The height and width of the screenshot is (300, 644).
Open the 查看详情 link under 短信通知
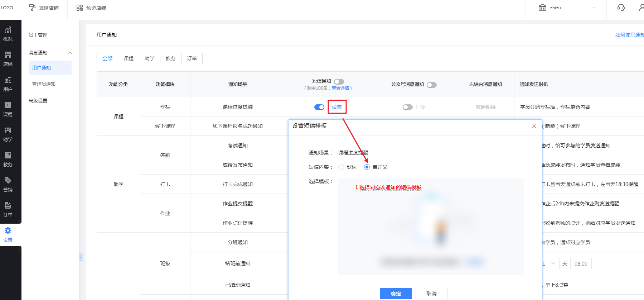(x=340, y=88)
